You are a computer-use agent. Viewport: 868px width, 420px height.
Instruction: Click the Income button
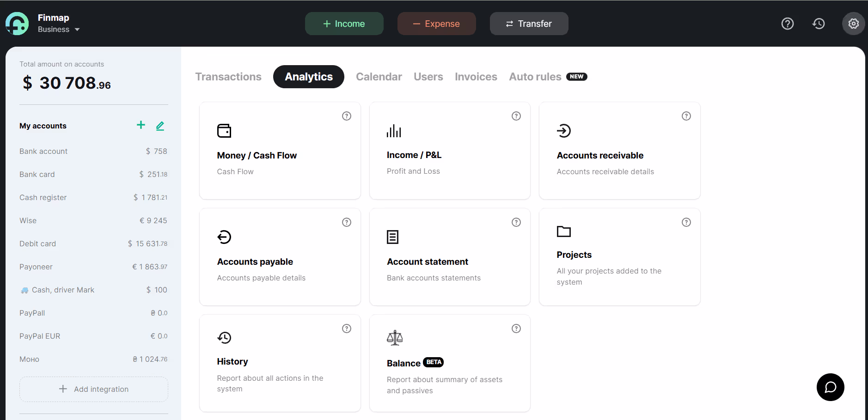pos(344,23)
